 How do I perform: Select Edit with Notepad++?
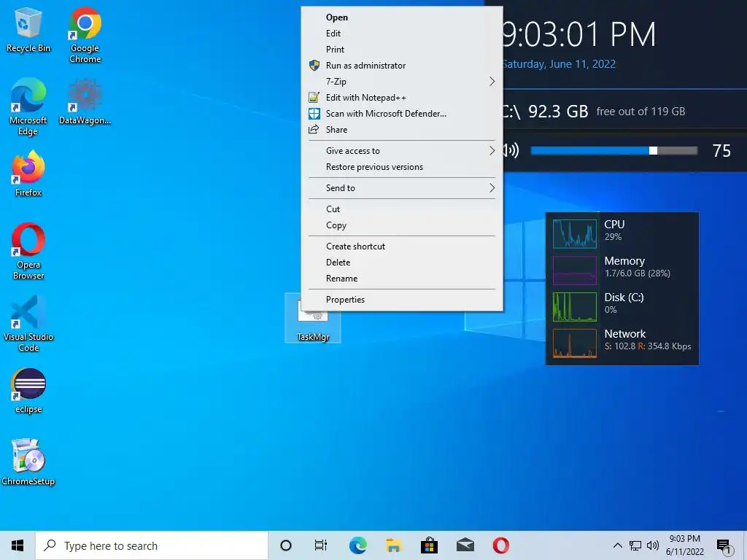[402, 98]
